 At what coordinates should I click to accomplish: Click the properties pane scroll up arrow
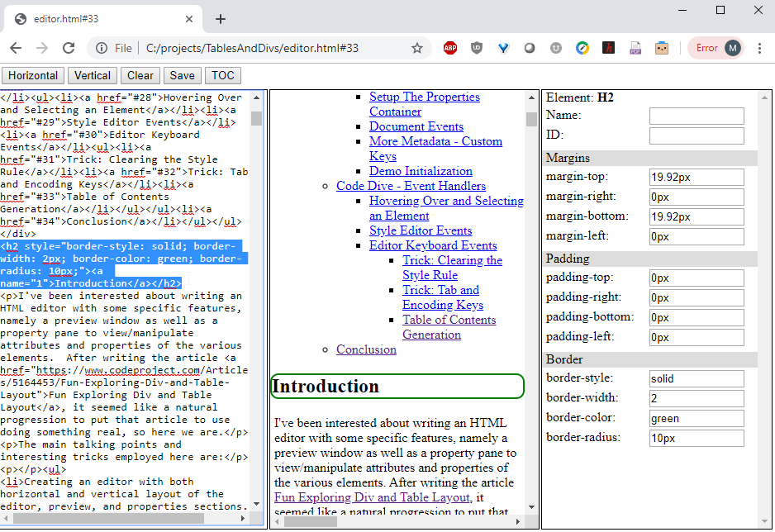[x=765, y=97]
